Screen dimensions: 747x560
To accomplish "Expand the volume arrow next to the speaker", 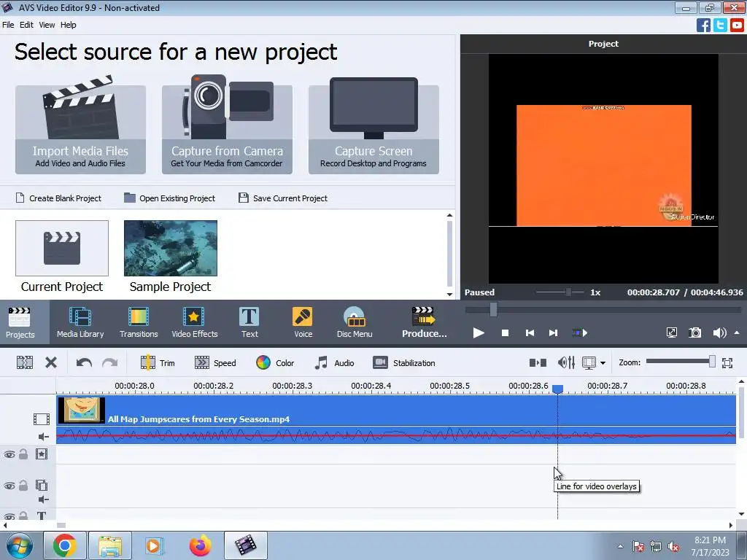I will point(737,332).
